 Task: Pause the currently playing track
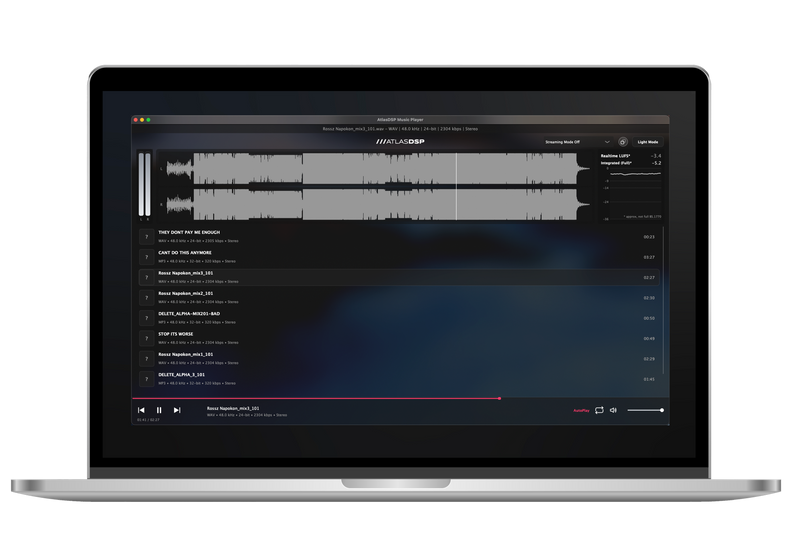[159, 410]
